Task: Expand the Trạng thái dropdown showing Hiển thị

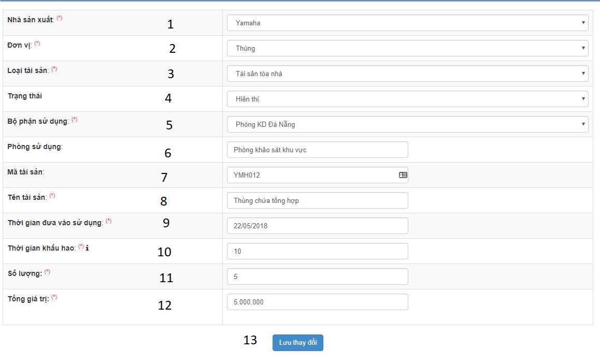Action: tap(407, 99)
